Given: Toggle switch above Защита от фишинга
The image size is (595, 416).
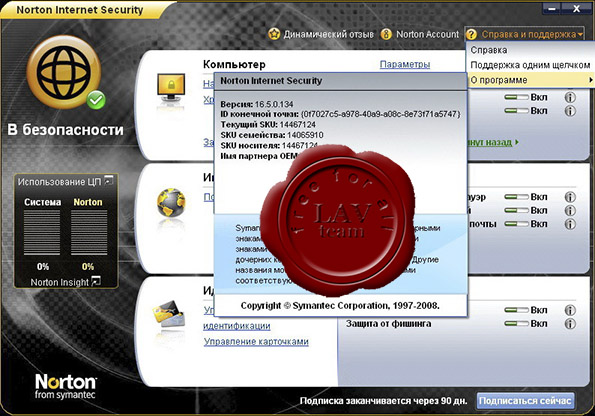Looking at the screenshot, I should click(516, 310).
